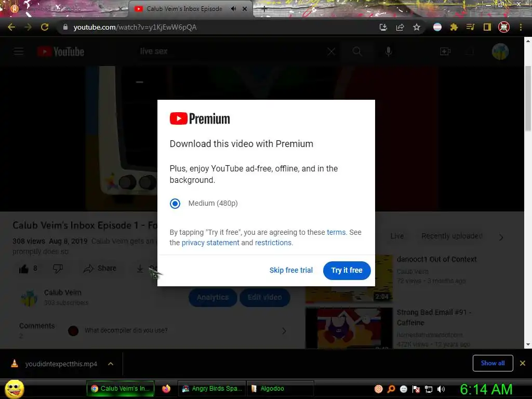Viewport: 532px width, 399px height.
Task: Open the Chrome three-dot menu
Action: 521,27
